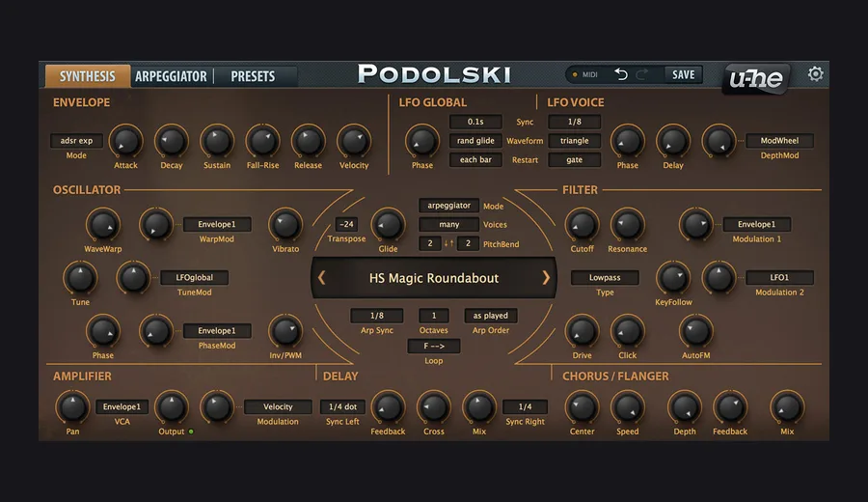Click the envelope Velocity knob
The width and height of the screenshot is (868, 502).
click(x=354, y=141)
